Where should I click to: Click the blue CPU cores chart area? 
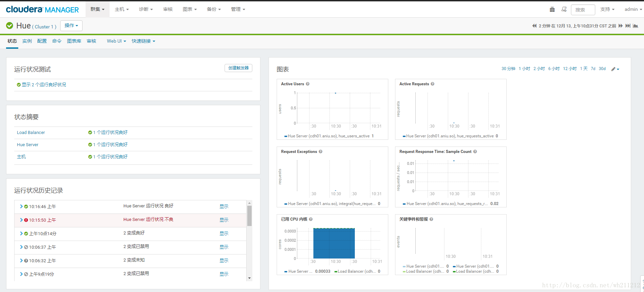(x=334, y=243)
